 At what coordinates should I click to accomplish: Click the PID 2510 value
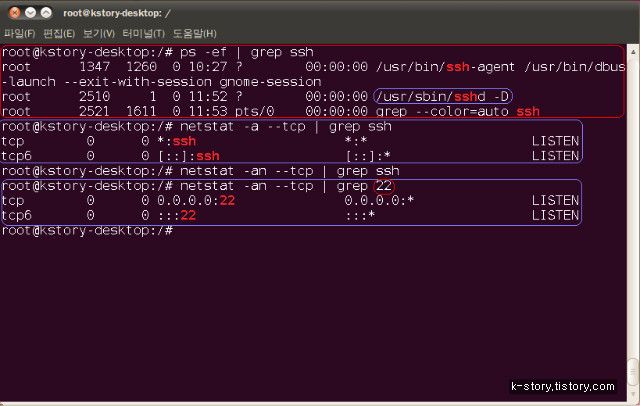tap(94, 97)
